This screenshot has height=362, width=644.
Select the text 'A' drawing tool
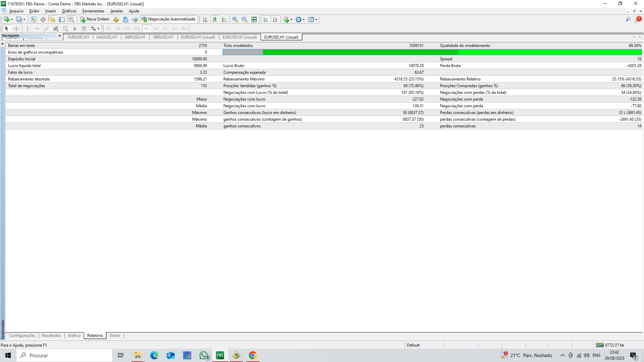[x=75, y=28]
